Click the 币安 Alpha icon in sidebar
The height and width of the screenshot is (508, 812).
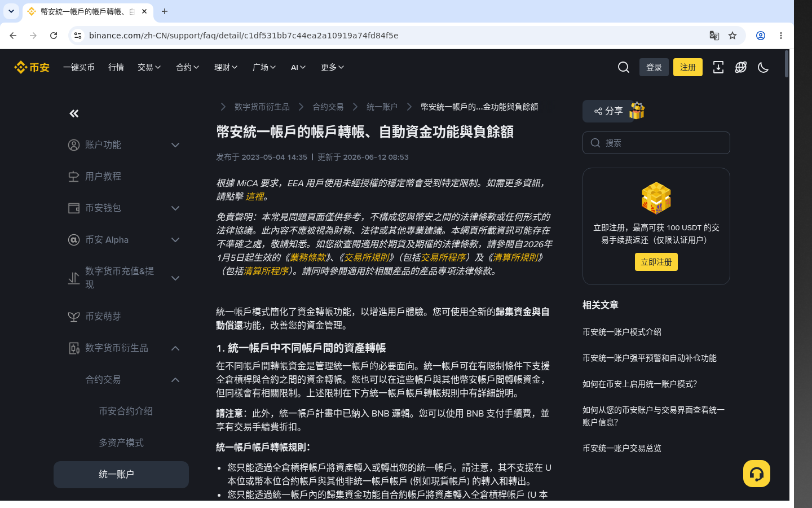tap(74, 240)
